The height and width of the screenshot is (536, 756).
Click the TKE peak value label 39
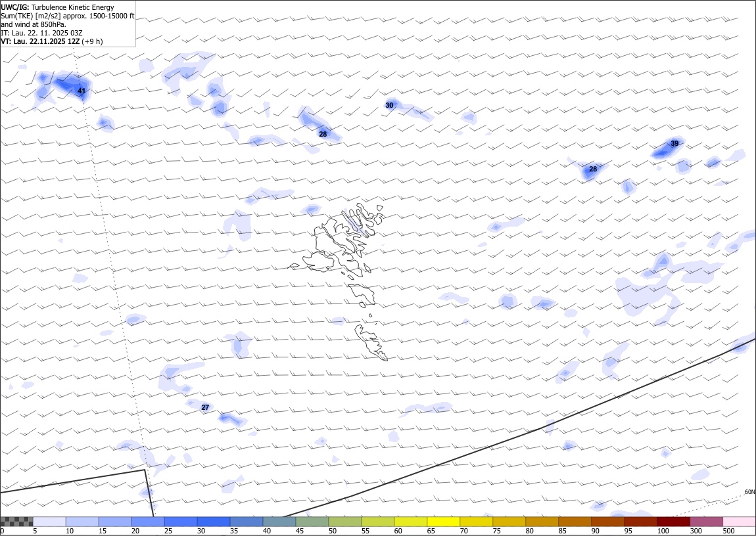674,143
